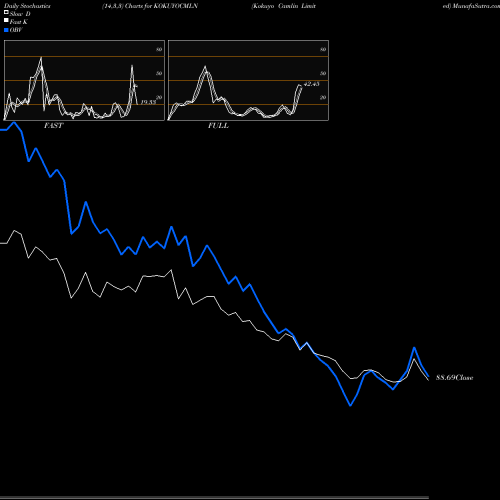Open the FULL stochastic chart thumbnail
Image resolution: width=500 pixels, height=500 pixels.
click(248, 80)
